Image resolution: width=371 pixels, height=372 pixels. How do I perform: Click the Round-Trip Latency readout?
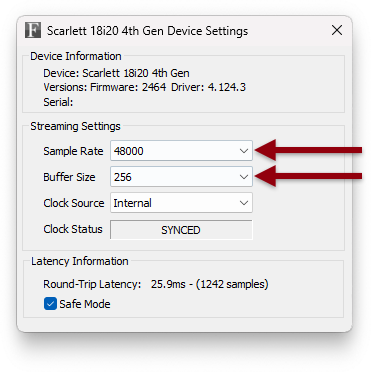coord(156,284)
